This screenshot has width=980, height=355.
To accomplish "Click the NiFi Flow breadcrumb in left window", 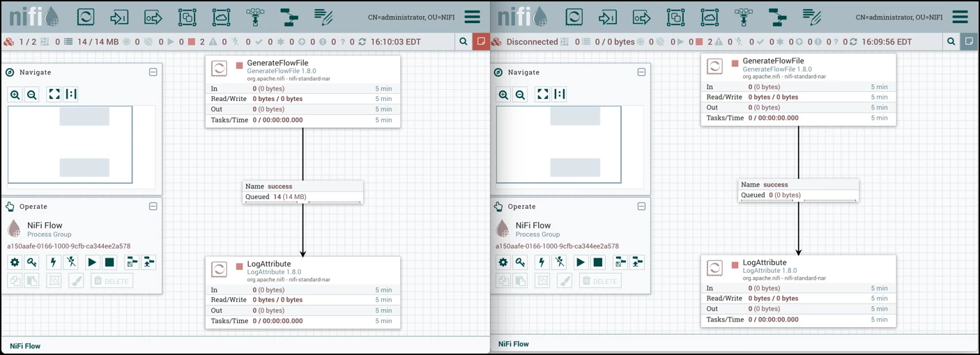I will [x=25, y=346].
